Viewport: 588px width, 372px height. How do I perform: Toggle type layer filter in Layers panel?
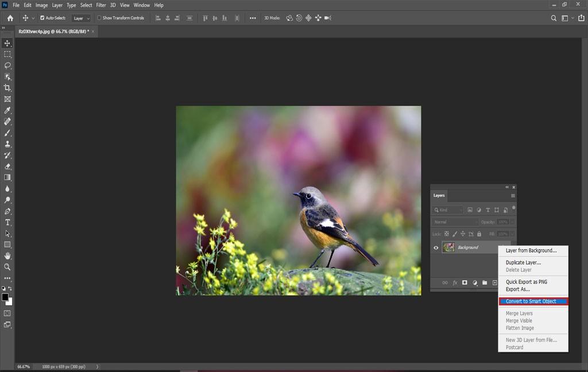click(488, 210)
